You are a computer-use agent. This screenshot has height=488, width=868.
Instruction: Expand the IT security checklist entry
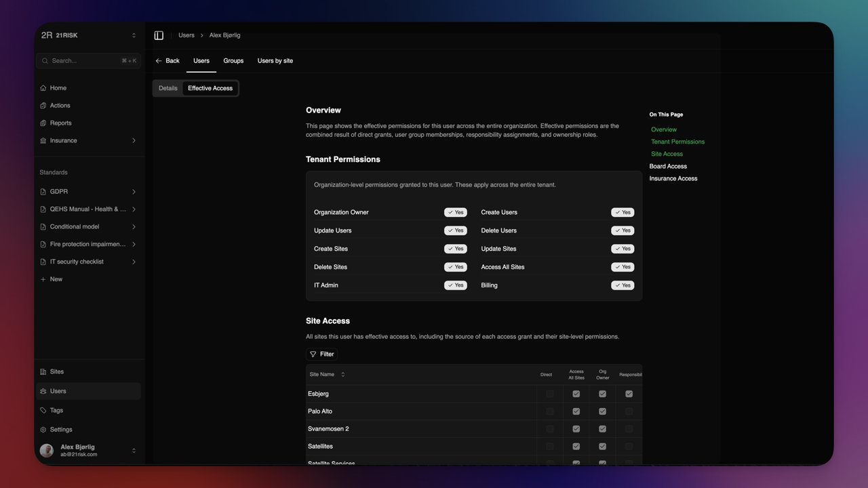coord(134,262)
